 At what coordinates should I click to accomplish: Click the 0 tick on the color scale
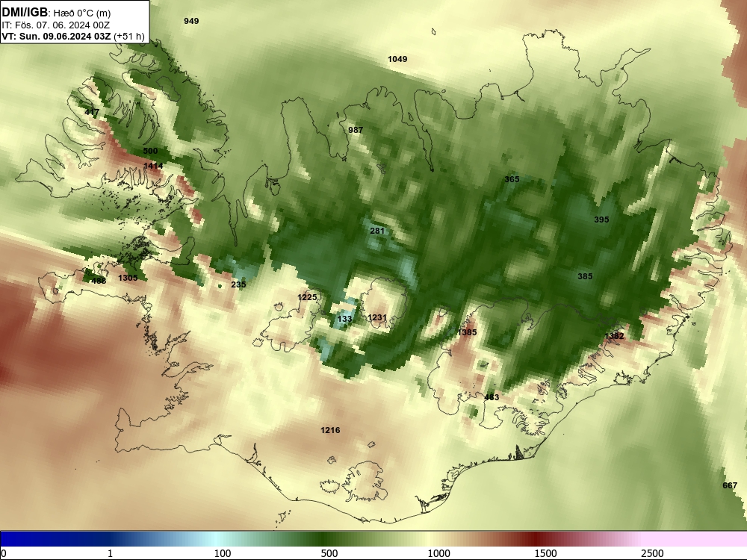[x=4, y=553]
